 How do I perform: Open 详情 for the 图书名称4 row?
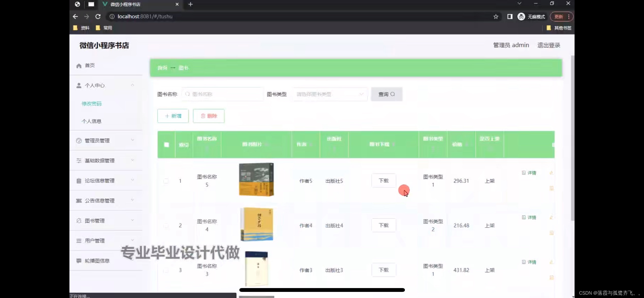click(x=529, y=217)
